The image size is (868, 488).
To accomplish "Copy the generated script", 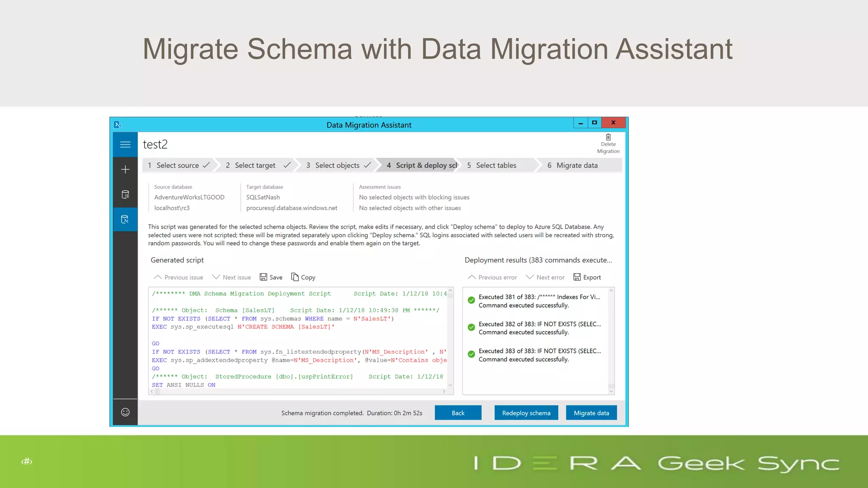I will (303, 277).
